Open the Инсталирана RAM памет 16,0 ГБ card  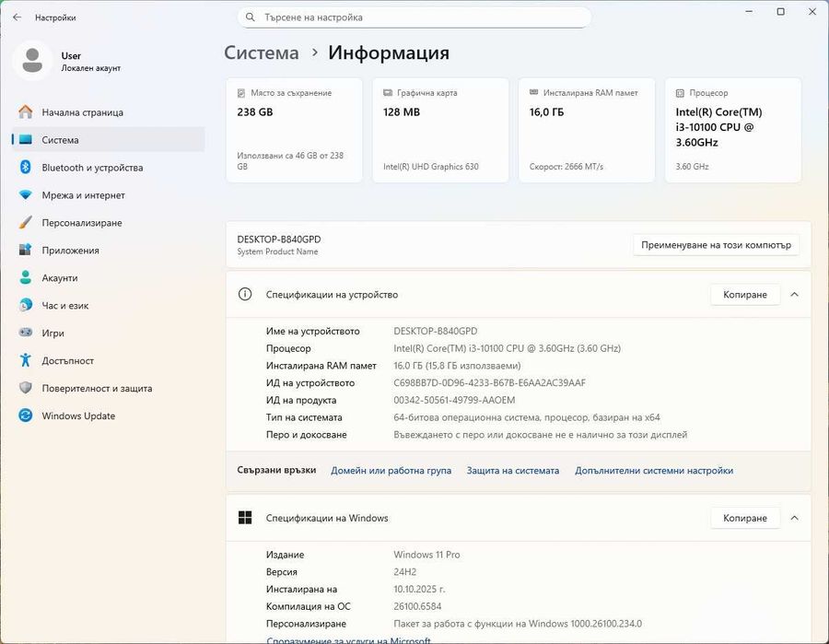(x=587, y=130)
